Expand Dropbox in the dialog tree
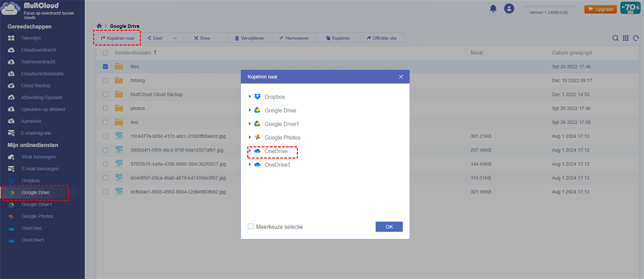 [x=250, y=97]
